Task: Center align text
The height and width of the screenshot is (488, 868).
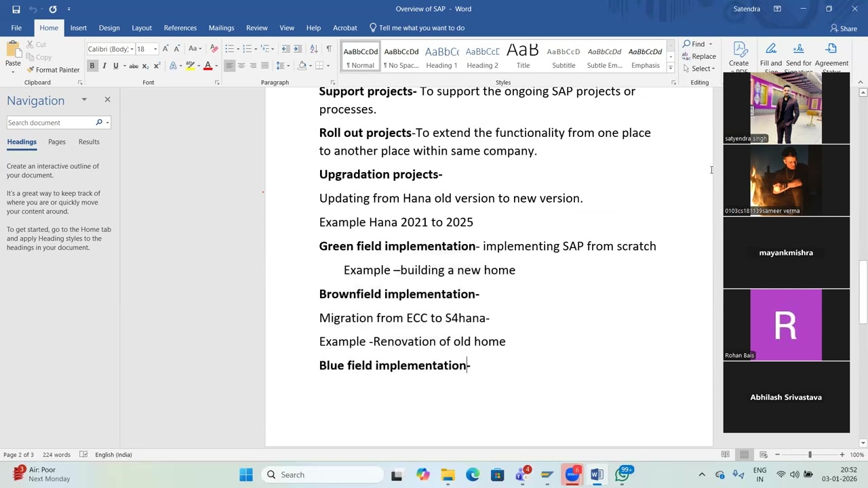Action: [x=241, y=66]
